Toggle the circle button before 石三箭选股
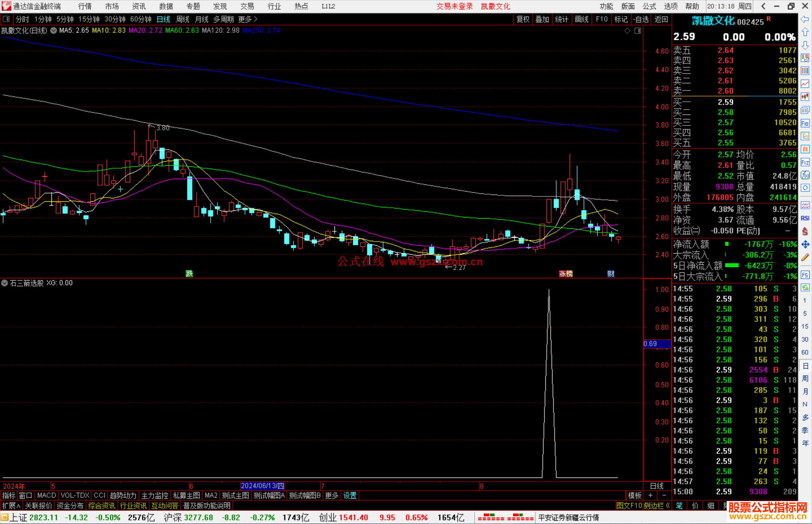 point(5,283)
